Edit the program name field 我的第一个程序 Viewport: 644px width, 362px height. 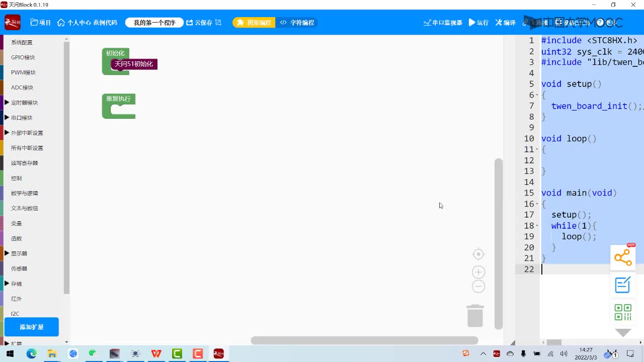click(154, 23)
